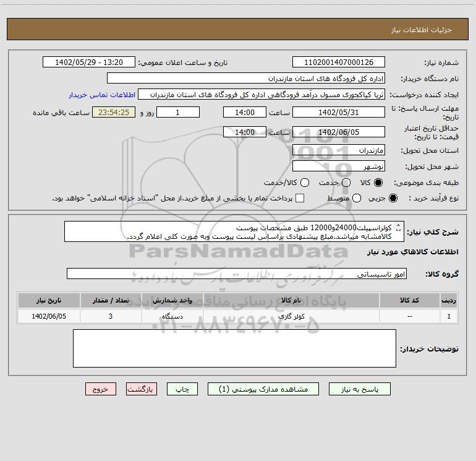Click the 'بازگشت' back button
The width and height of the screenshot is (476, 461).
pyautogui.click(x=142, y=389)
